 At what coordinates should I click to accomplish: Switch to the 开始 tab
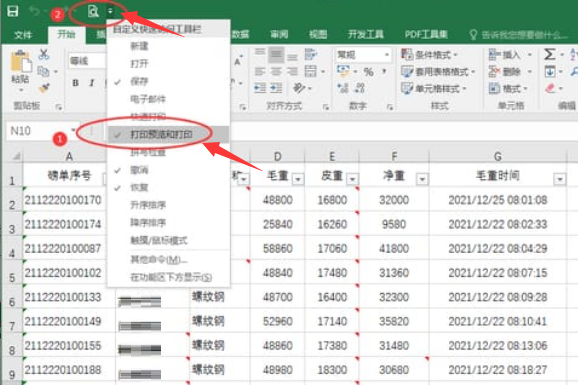(66, 35)
